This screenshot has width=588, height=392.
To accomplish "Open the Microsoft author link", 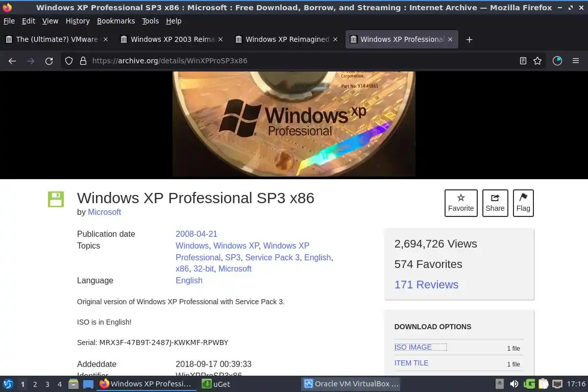I will [x=104, y=212].
